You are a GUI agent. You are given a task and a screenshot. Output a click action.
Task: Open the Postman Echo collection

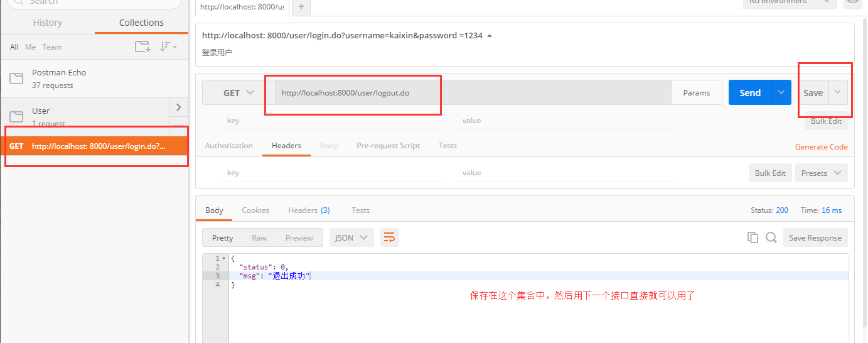click(x=94, y=79)
